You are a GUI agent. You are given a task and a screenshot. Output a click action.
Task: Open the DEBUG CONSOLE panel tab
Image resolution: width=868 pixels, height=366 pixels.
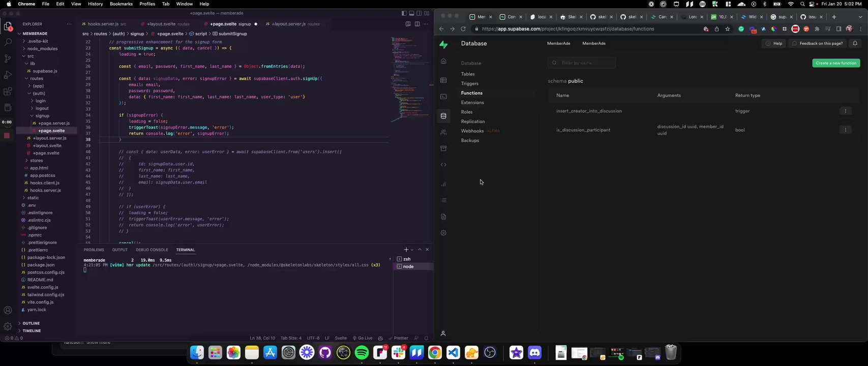152,250
